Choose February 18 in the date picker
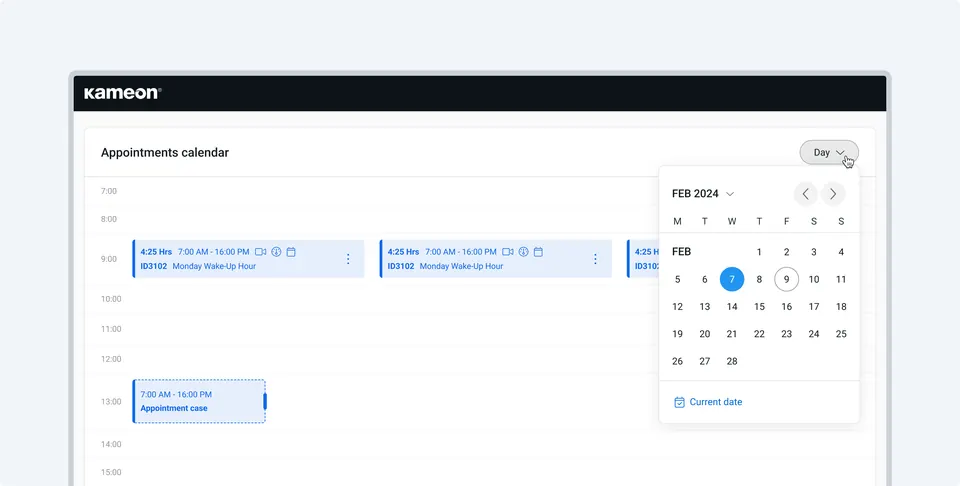Viewport: 960px width, 486px height. pyautogui.click(x=841, y=307)
